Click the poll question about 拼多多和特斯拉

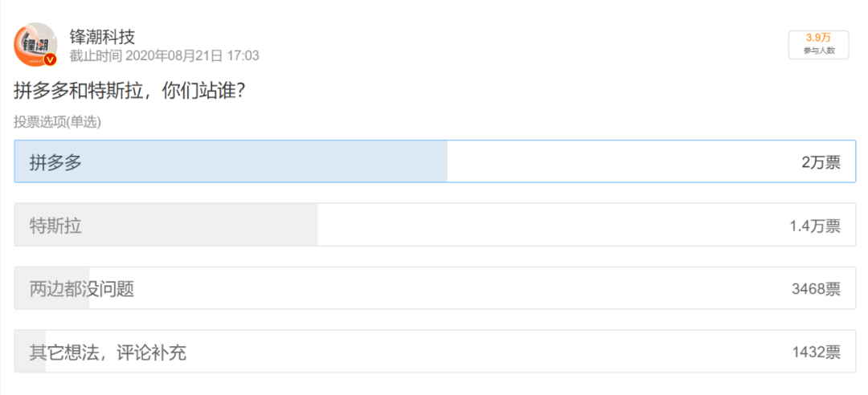pos(129,91)
